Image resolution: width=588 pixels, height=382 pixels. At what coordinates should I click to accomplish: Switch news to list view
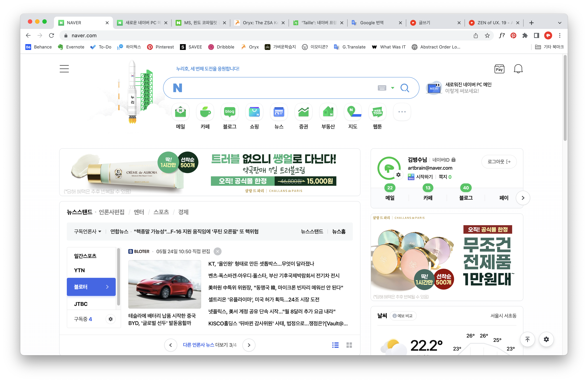point(335,345)
